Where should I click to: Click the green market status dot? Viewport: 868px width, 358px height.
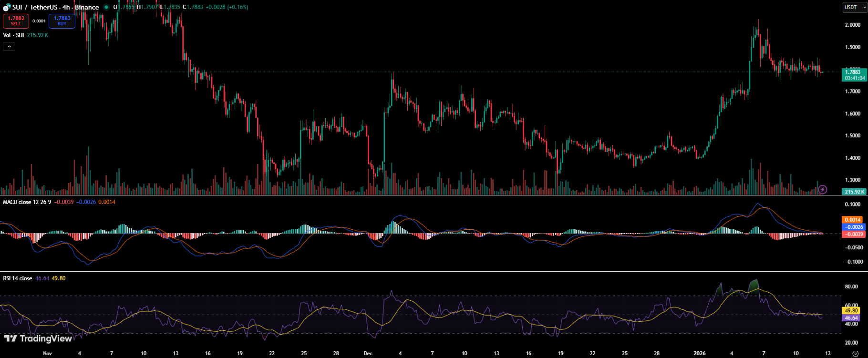click(106, 7)
